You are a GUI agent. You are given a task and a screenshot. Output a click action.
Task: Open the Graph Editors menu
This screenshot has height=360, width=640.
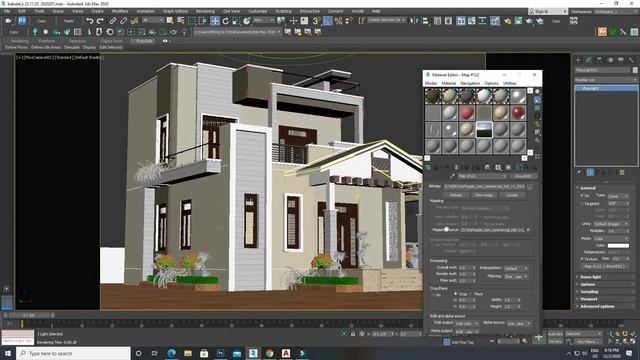(176, 11)
